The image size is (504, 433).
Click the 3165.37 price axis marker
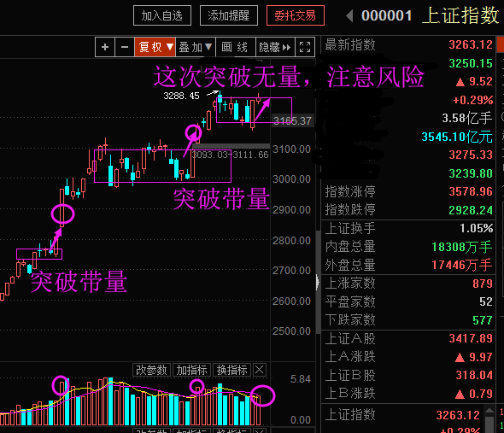point(292,121)
